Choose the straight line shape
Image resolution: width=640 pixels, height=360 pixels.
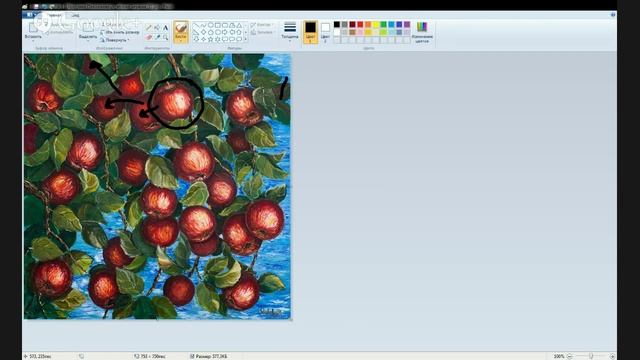[196, 25]
